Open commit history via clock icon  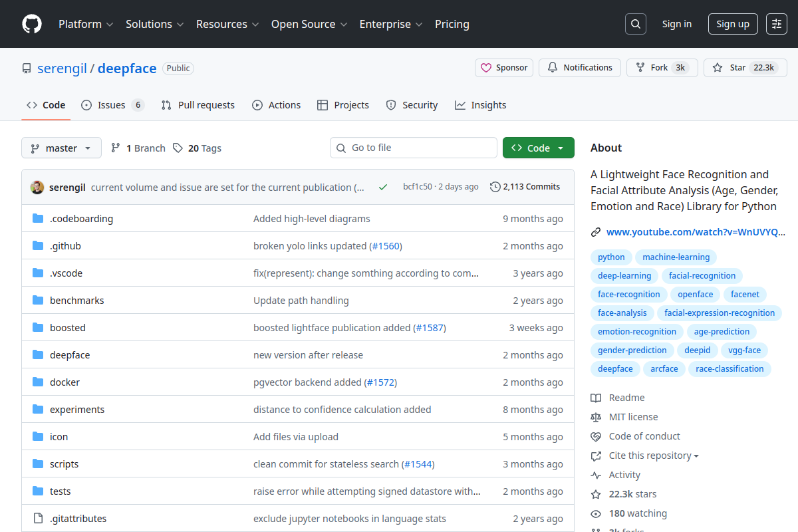pyautogui.click(x=495, y=187)
